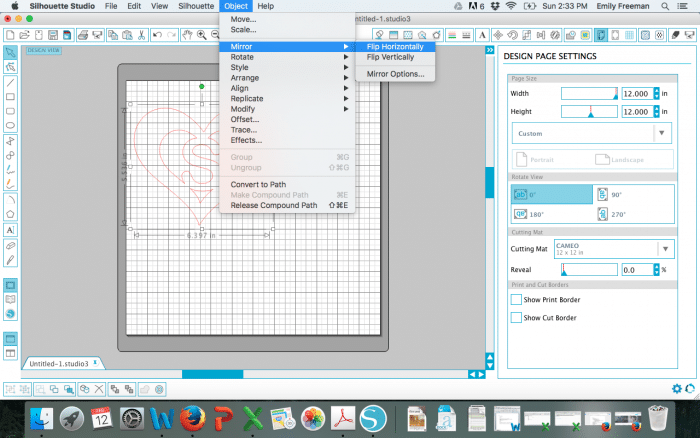
Task: Choose Flip Horizontally
Action: tap(395, 46)
